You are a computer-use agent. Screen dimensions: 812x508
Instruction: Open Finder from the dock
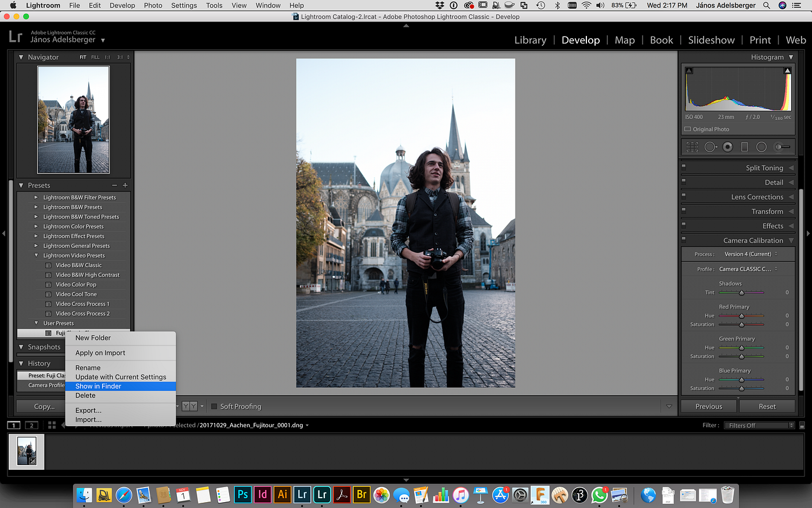click(85, 495)
